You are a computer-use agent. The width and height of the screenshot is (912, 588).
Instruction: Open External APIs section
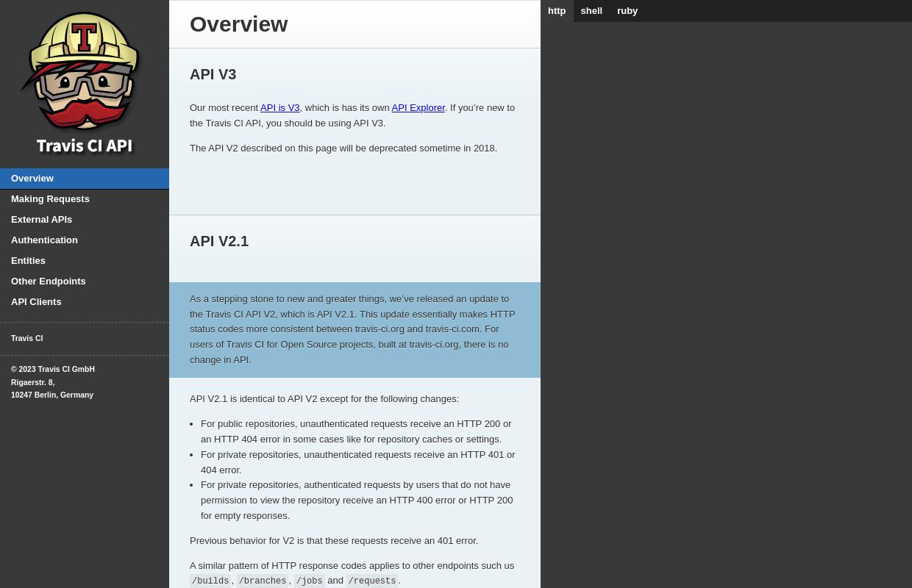click(85, 220)
